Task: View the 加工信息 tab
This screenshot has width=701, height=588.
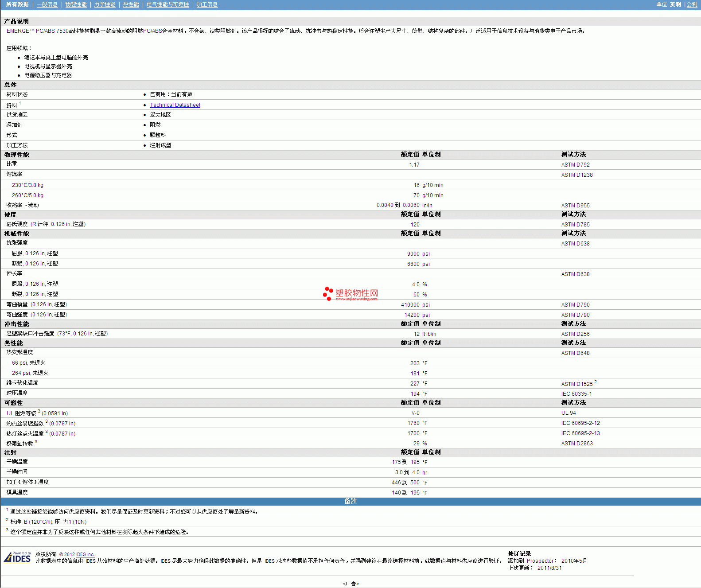Action: [x=207, y=4]
